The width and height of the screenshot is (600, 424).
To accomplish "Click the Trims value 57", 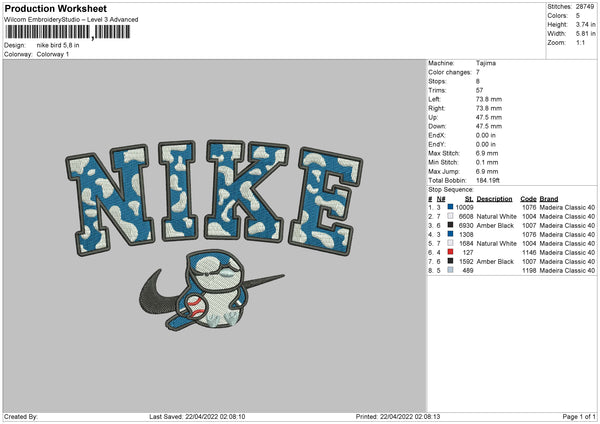I will click(x=479, y=90).
